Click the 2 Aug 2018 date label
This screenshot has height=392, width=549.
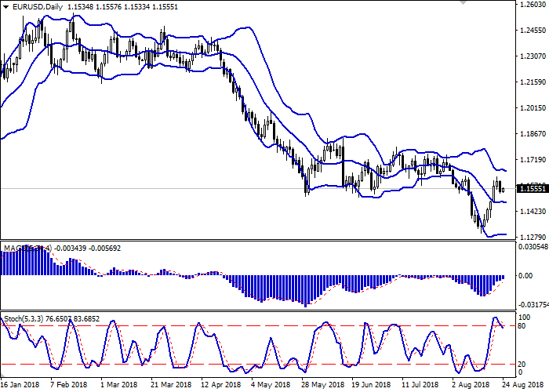(x=471, y=385)
